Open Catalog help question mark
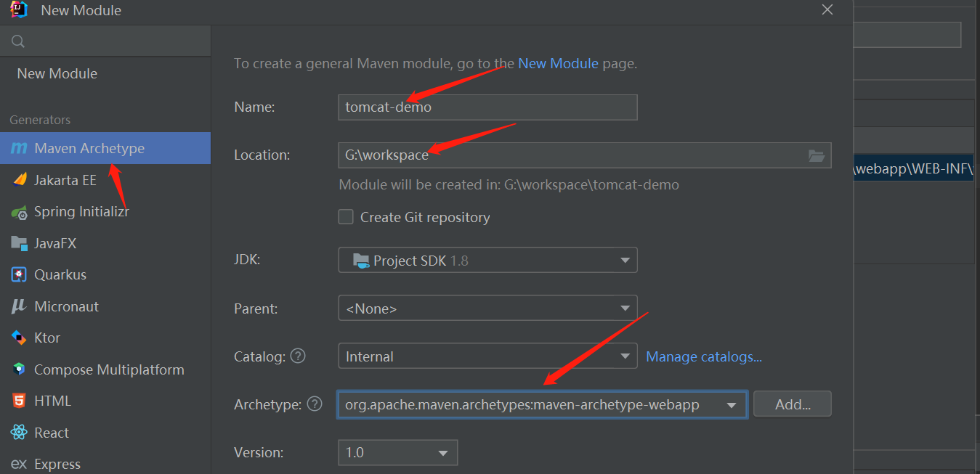980x474 pixels. pyautogui.click(x=298, y=356)
